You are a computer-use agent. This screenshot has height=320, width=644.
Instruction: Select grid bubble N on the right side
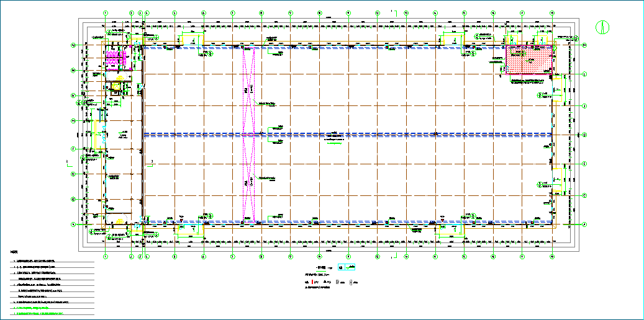click(584, 45)
